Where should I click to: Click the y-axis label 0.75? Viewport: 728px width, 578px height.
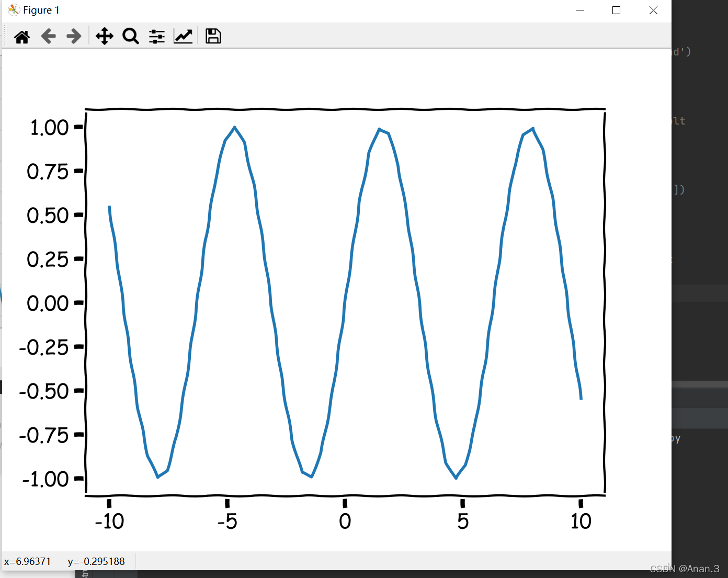click(48, 172)
